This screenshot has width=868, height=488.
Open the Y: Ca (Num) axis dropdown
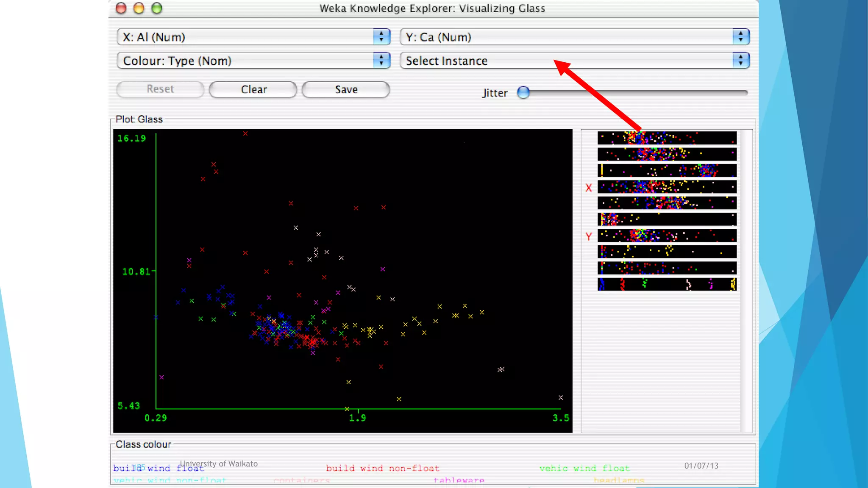tap(574, 37)
